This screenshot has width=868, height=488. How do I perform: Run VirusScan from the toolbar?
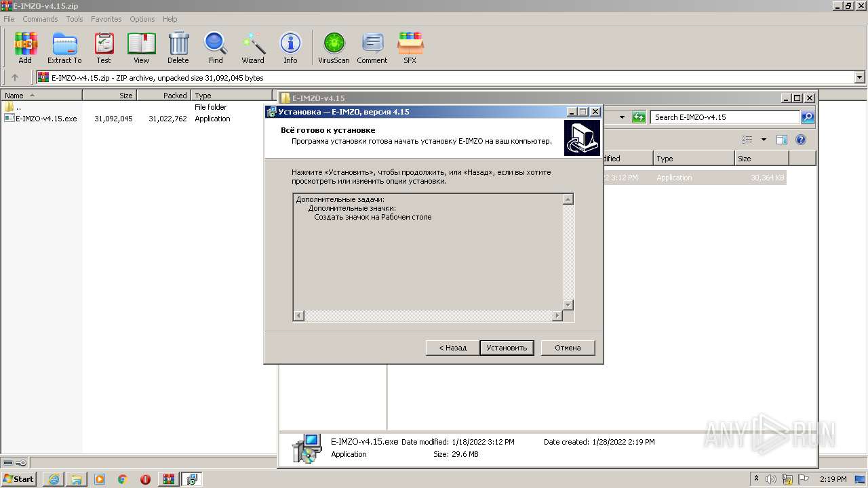334,44
